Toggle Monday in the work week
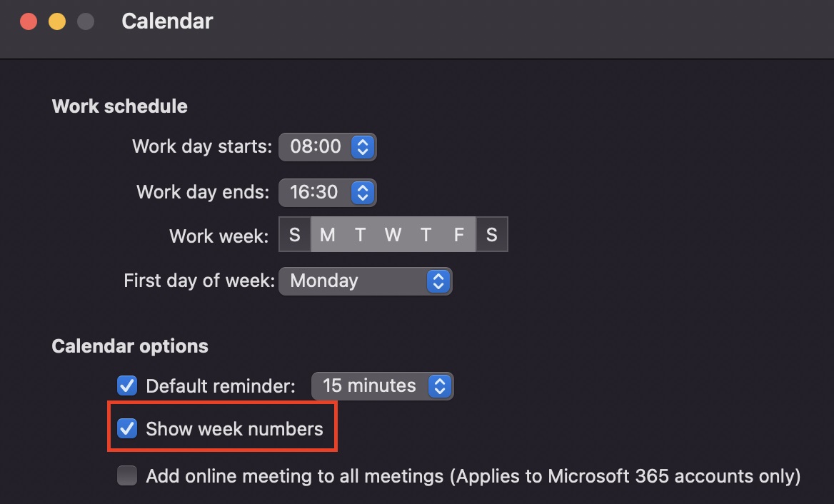The width and height of the screenshot is (834, 504). (328, 235)
